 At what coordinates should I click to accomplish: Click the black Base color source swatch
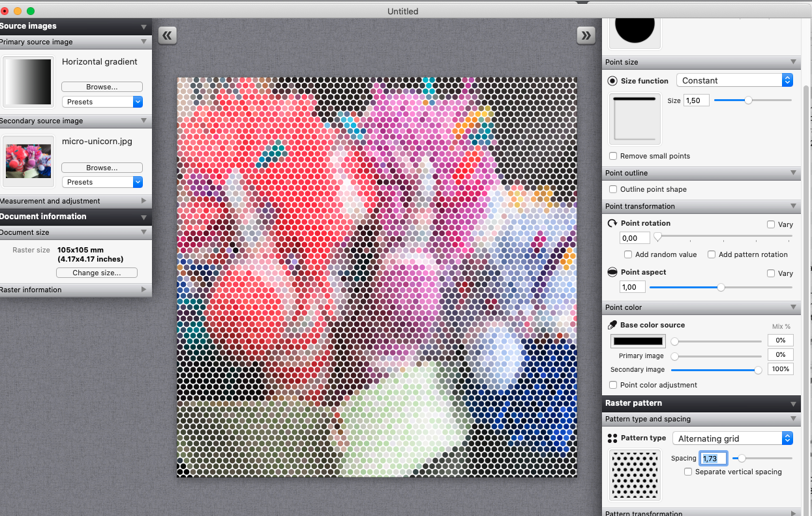point(637,341)
